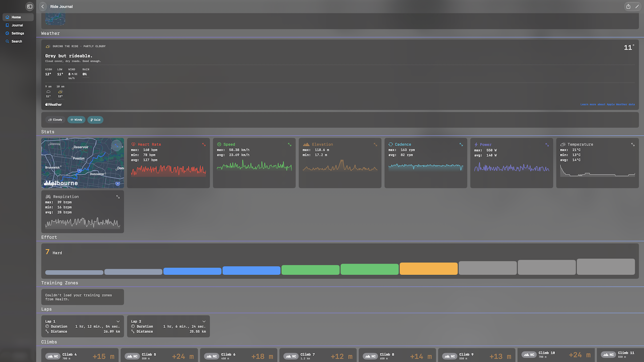Screen dimensions: 644x362
Task: Toggle the Cloudy weather tag
Action: click(55, 120)
